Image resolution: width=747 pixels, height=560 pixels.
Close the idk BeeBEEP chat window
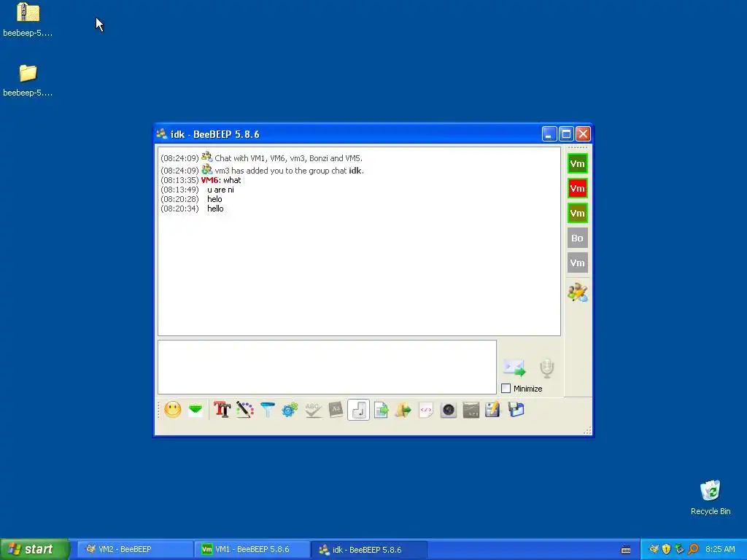(x=583, y=134)
